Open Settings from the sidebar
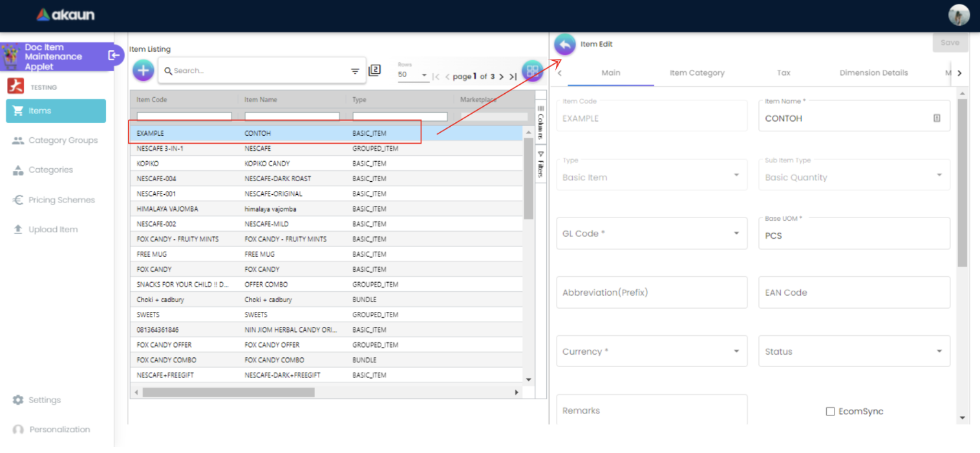The image size is (980, 453). tap(44, 400)
